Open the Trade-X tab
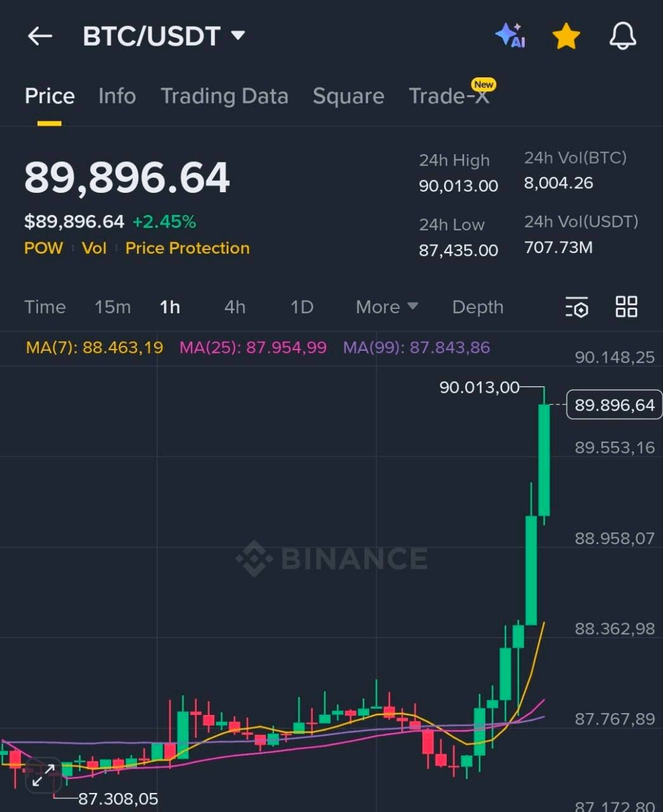The width and height of the screenshot is (663, 812). [x=449, y=96]
